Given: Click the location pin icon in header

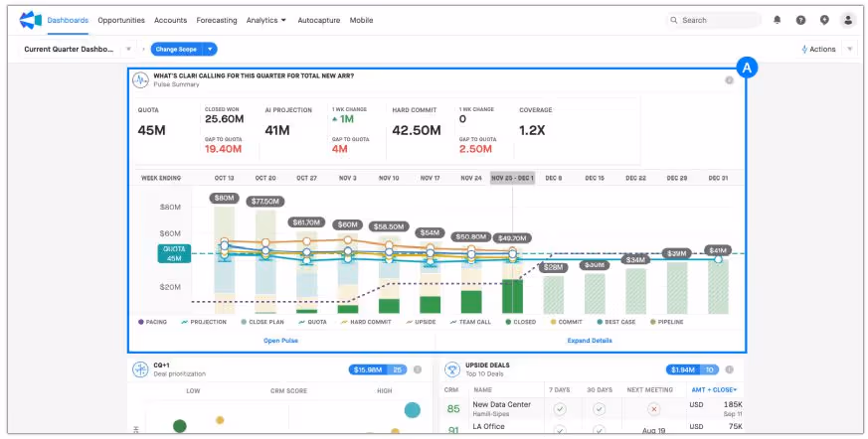Looking at the screenshot, I should click(x=825, y=20).
